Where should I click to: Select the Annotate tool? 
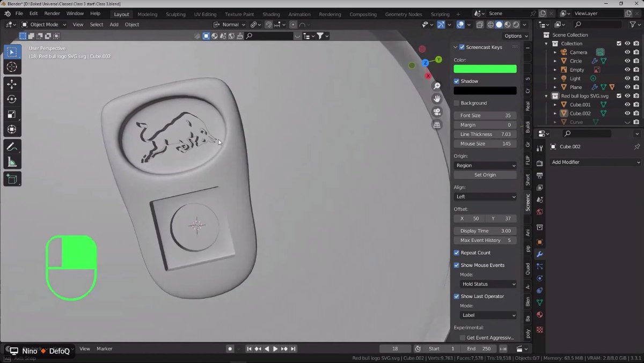pos(12,147)
